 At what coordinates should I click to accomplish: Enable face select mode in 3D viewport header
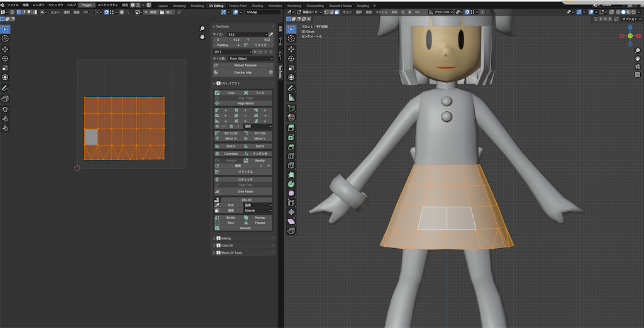336,13
